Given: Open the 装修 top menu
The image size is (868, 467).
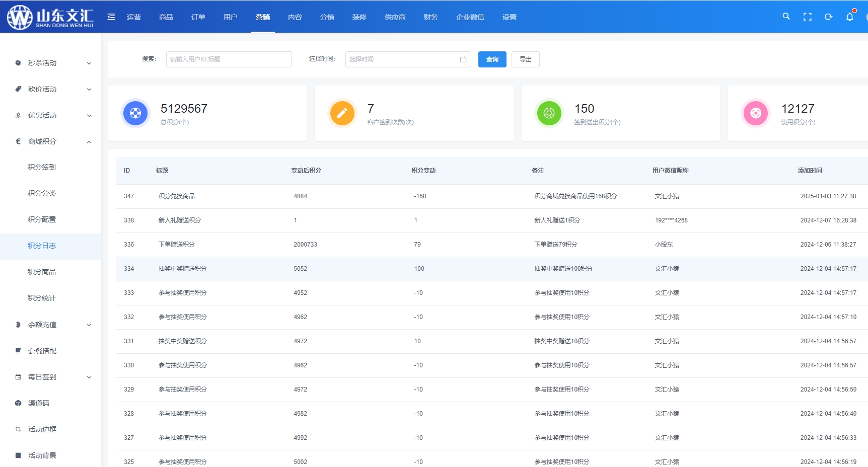Looking at the screenshot, I should [x=359, y=17].
